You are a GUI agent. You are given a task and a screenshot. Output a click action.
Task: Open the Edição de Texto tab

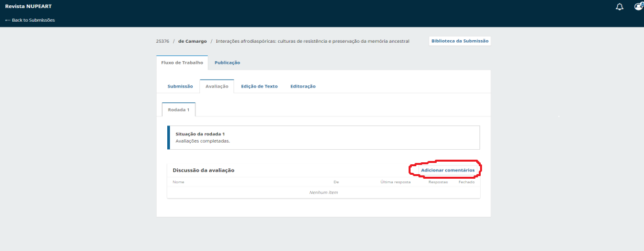259,87
